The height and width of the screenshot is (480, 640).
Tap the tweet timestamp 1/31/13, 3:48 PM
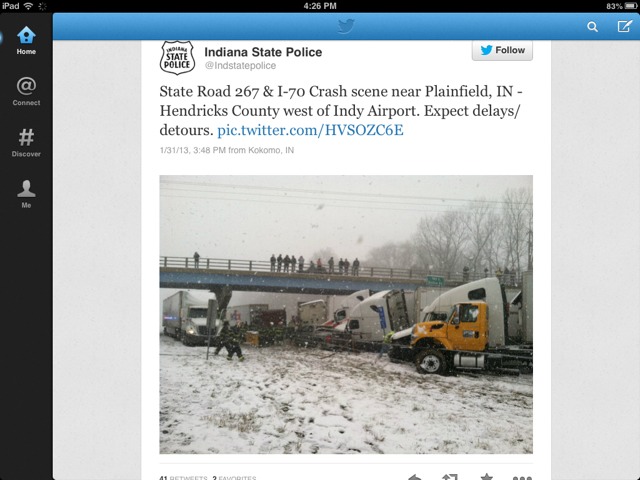193,150
